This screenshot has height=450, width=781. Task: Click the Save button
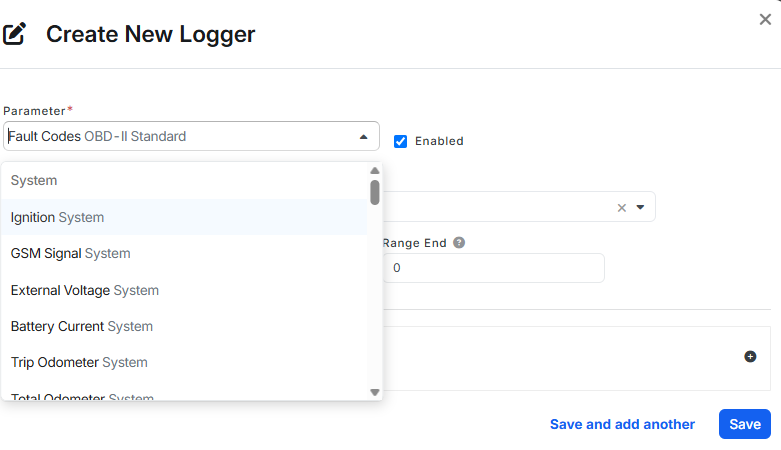click(745, 424)
